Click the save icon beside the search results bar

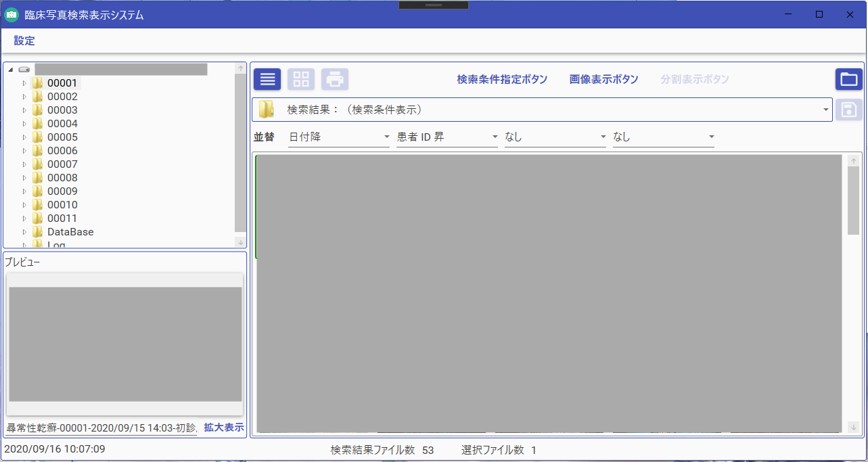849,110
